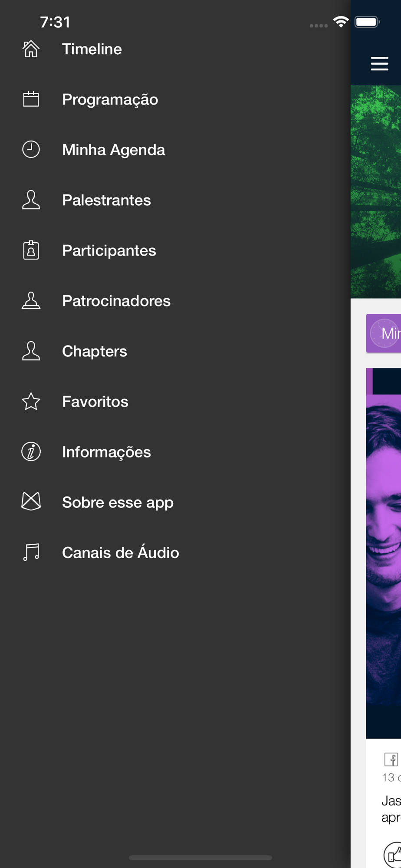The image size is (401, 868).
Task: Tap the Palestrantes person icon
Action: pos(31,200)
